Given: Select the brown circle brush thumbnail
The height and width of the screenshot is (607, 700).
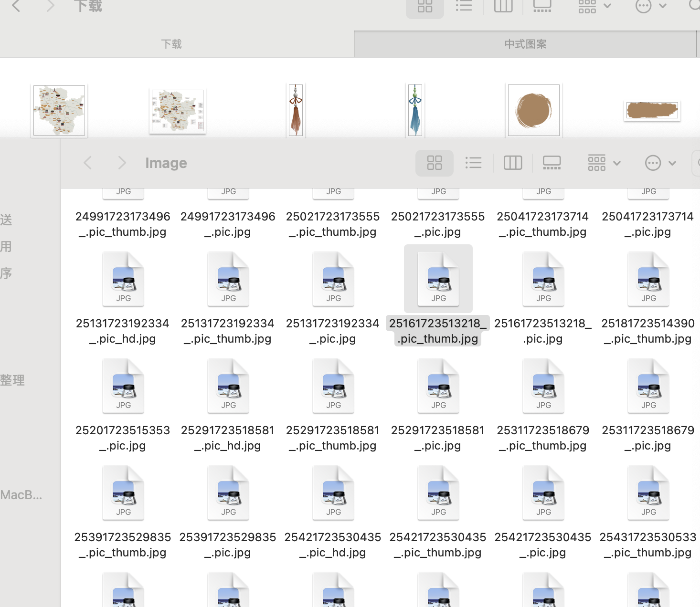Looking at the screenshot, I should point(534,110).
